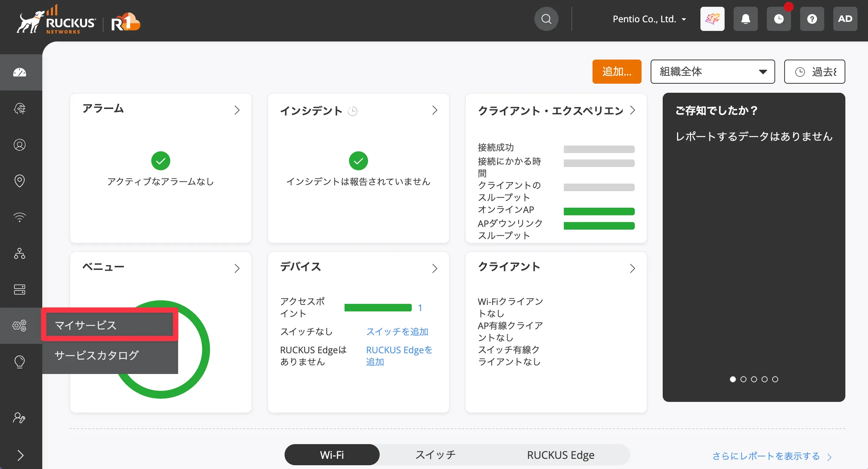Click the RUCKUS Edgeを追加 link

(399, 356)
